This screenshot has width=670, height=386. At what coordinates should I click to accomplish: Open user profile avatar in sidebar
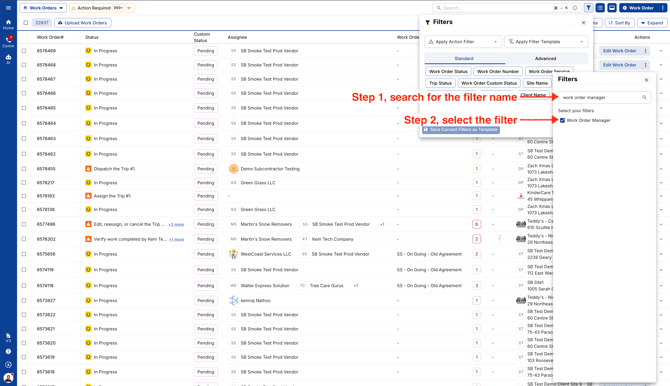coord(8,378)
